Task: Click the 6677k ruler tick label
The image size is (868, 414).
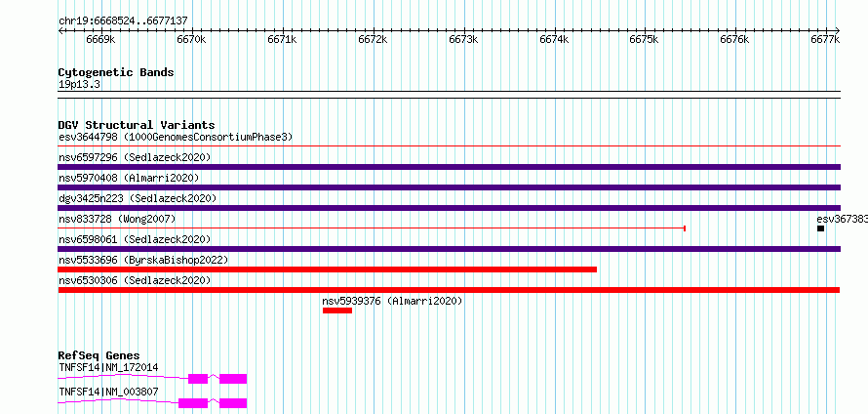Action: (825, 40)
